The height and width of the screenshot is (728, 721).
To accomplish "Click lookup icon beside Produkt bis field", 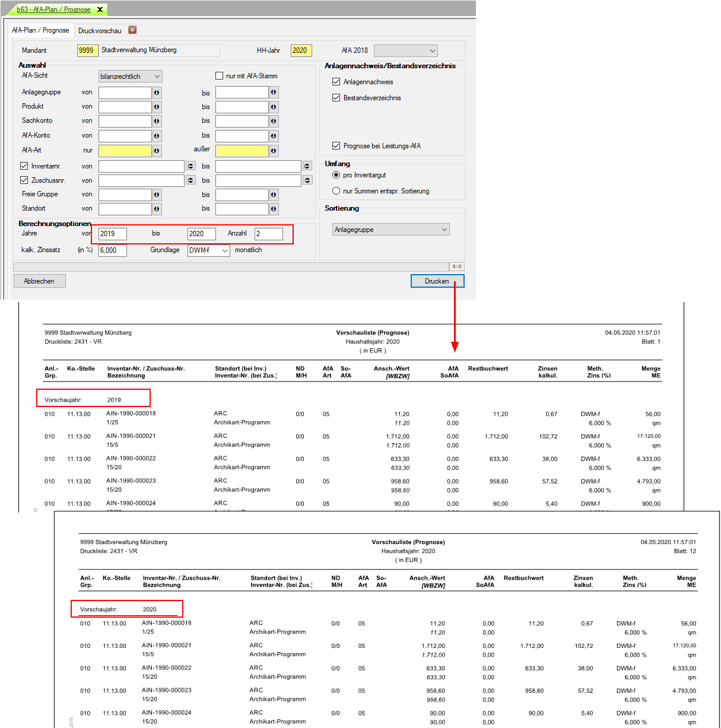I will 274,107.
